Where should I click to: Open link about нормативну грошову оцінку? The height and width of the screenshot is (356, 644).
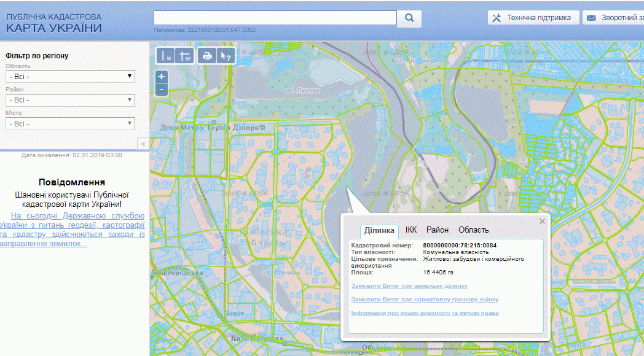tap(424, 300)
